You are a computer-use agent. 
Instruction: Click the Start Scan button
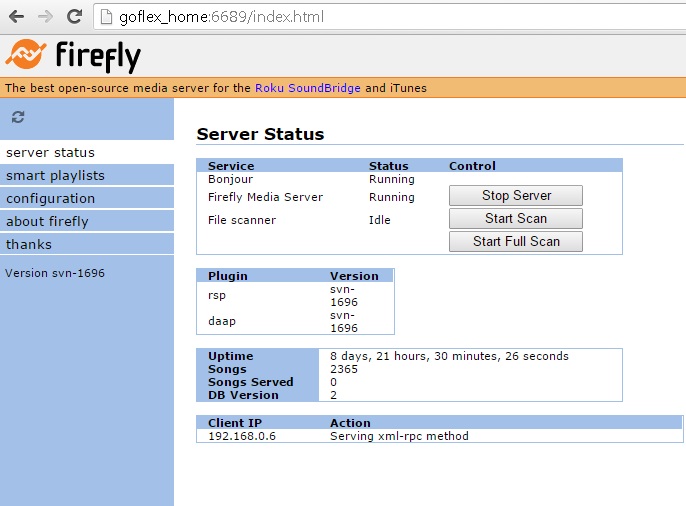(x=516, y=218)
